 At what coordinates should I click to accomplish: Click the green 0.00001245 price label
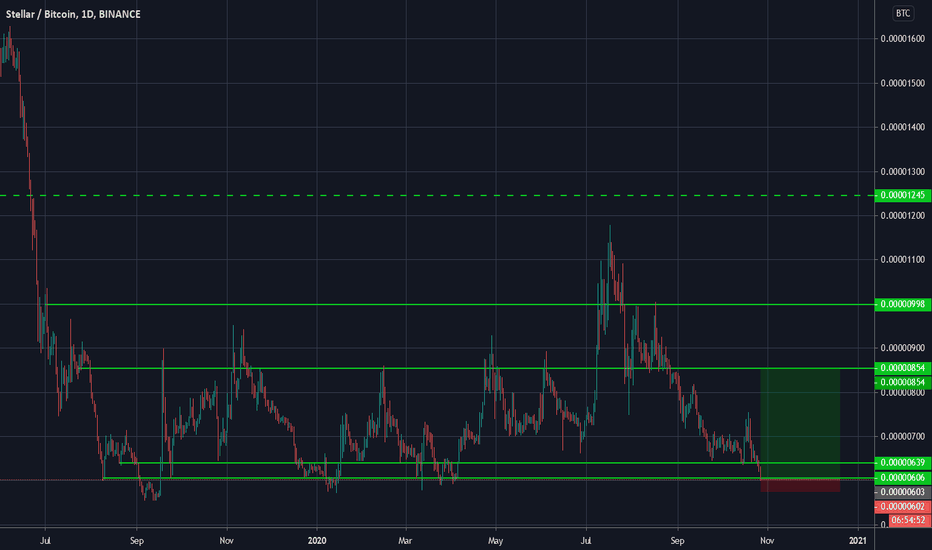click(902, 195)
